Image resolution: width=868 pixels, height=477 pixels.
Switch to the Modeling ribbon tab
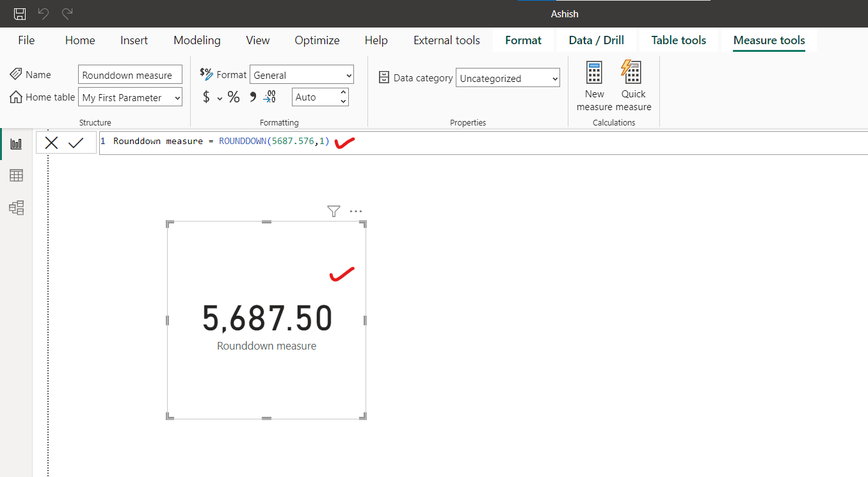point(197,40)
